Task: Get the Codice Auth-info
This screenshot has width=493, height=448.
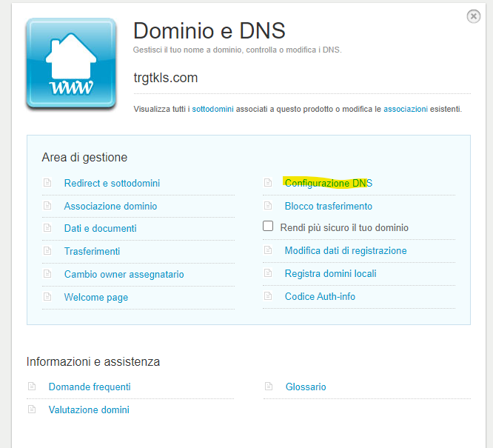Action: point(320,297)
